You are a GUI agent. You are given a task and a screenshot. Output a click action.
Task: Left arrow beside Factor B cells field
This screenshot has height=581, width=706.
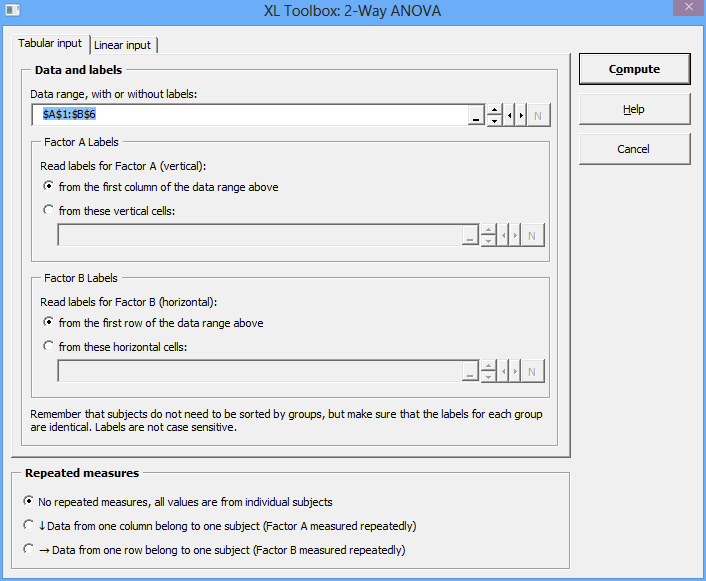pyautogui.click(x=503, y=371)
